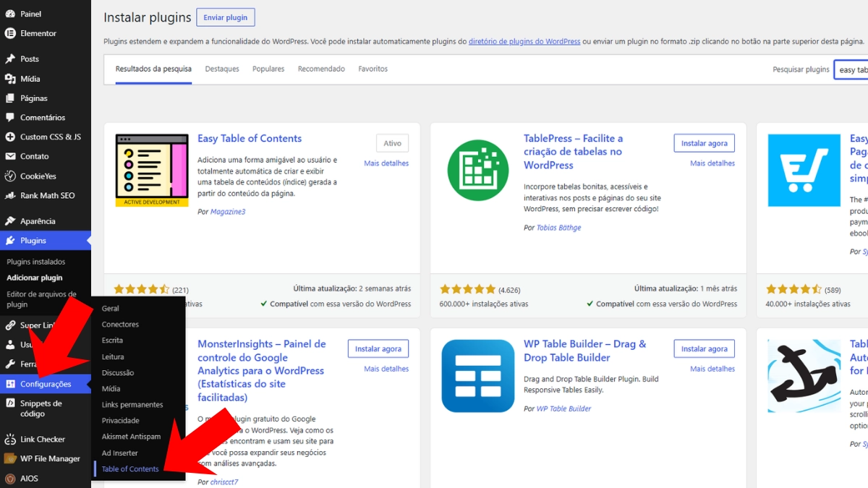Select Geral in the Configurações flyout
This screenshot has width=868, height=488.
pyautogui.click(x=111, y=309)
